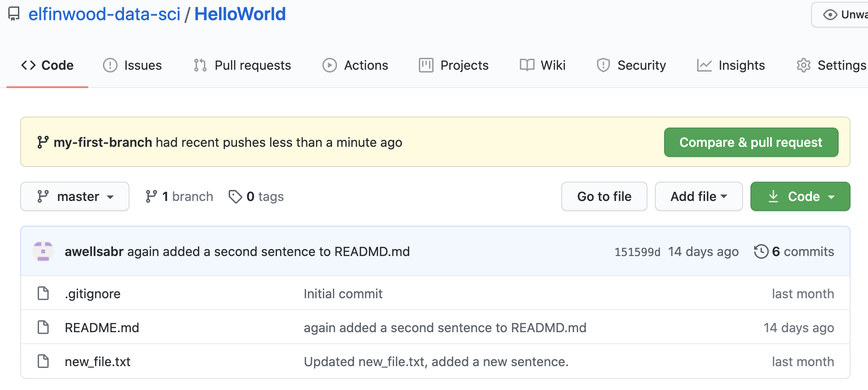Screen dimensions: 868x390
Task: Click the tag icon next to 0 tags
Action: point(235,196)
